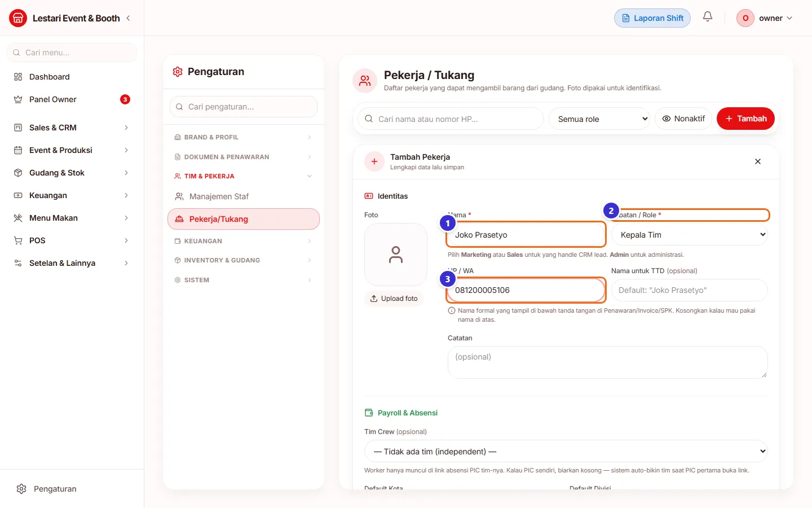Expand the Keuangan sidebar menu
Image resolution: width=812 pixels, height=508 pixels.
pos(72,195)
